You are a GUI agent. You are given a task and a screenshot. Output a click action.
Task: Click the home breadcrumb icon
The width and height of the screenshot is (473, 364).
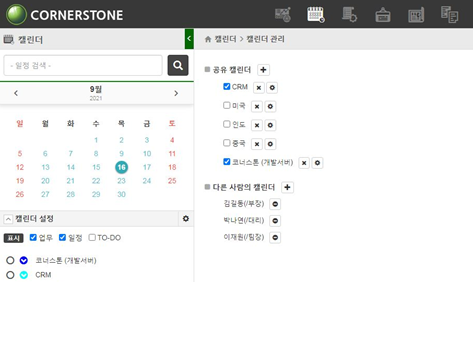(208, 39)
